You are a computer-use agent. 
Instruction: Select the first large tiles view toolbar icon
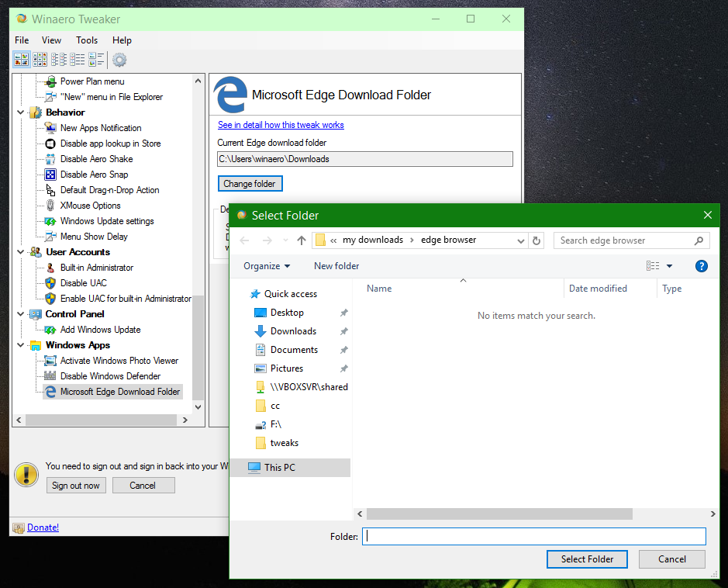tap(21, 60)
